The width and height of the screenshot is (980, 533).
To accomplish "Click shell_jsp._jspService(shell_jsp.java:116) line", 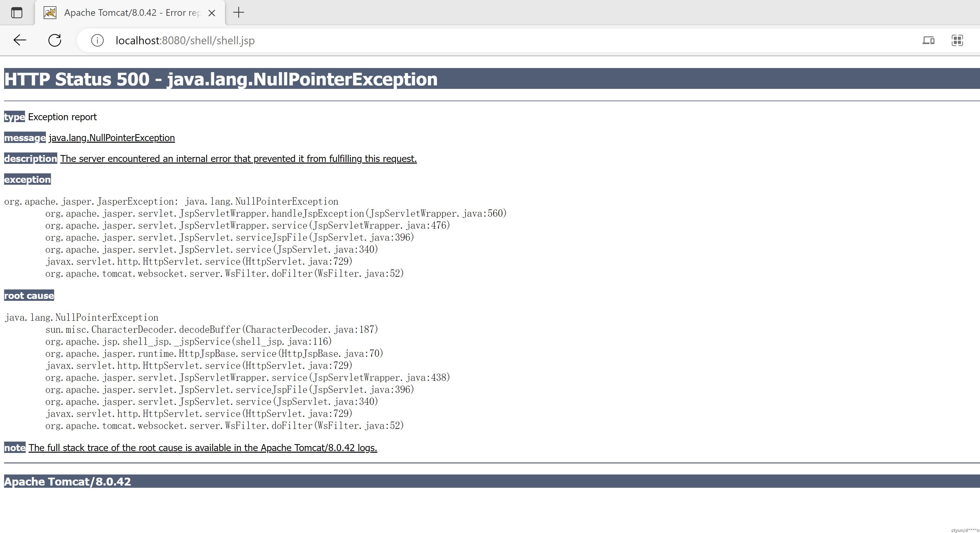I will point(188,341).
